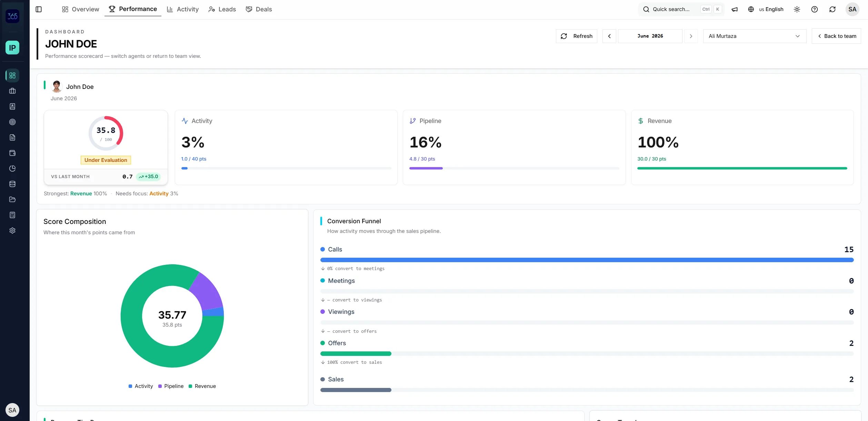Toggle the light/dark theme sun icon
Image resolution: width=868 pixels, height=421 pixels.
coord(797,9)
